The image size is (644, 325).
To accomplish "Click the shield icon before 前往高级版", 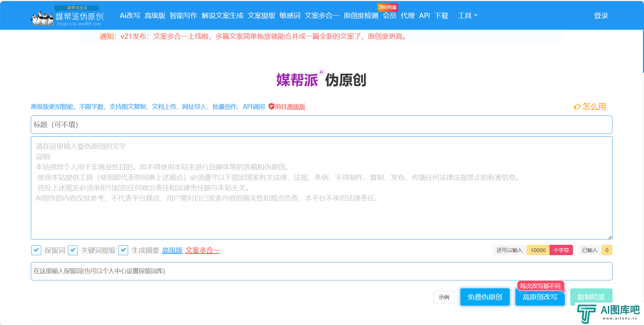I will tap(271, 106).
